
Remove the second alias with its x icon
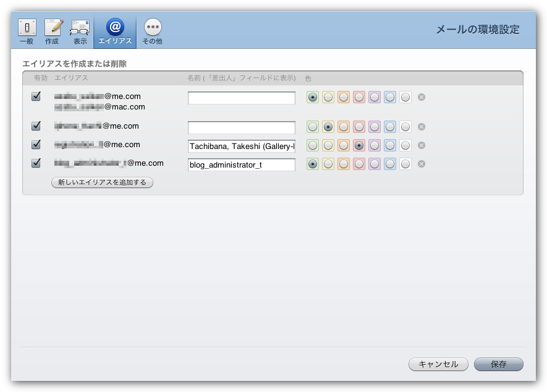tap(422, 127)
